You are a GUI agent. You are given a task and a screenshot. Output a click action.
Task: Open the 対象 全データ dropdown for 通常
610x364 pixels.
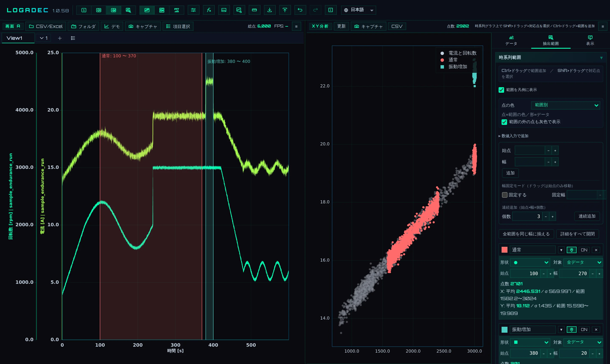[x=583, y=262]
